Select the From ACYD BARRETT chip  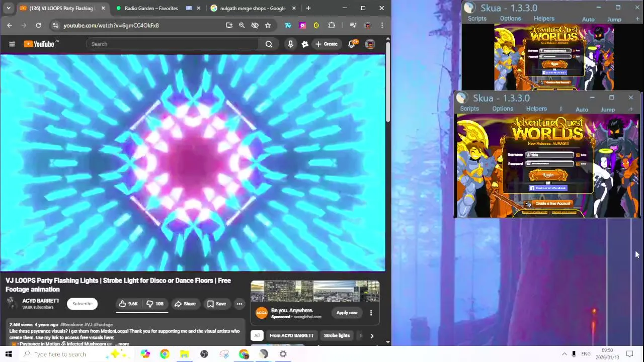291,335
